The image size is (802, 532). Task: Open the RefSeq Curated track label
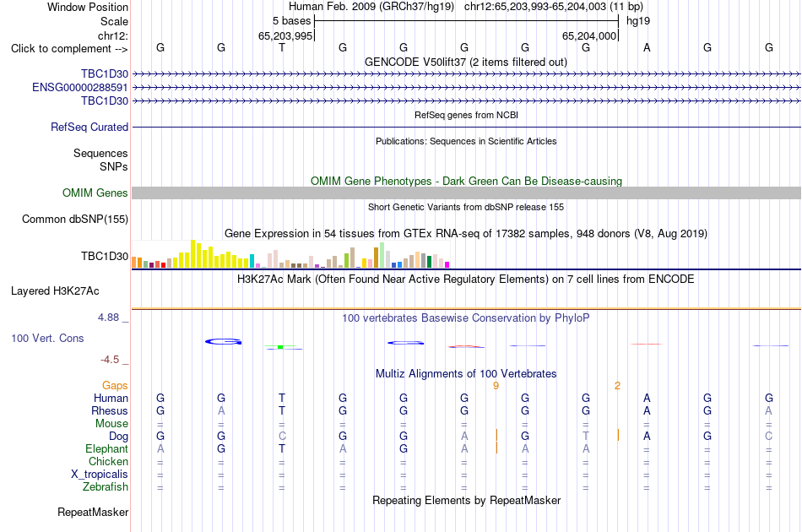(89, 127)
